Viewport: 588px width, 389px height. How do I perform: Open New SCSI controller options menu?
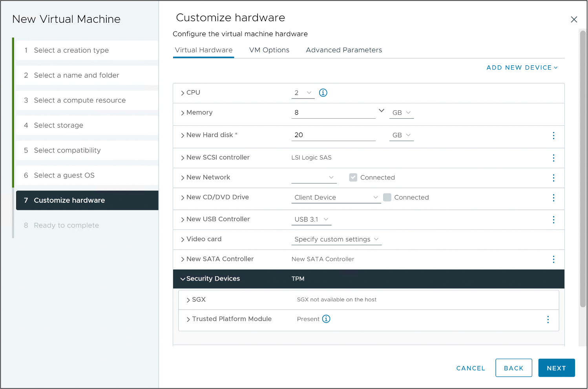click(x=553, y=158)
